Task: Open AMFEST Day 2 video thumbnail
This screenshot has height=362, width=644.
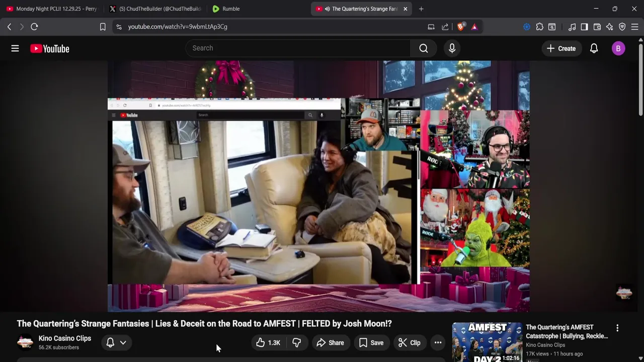Action: (487, 342)
